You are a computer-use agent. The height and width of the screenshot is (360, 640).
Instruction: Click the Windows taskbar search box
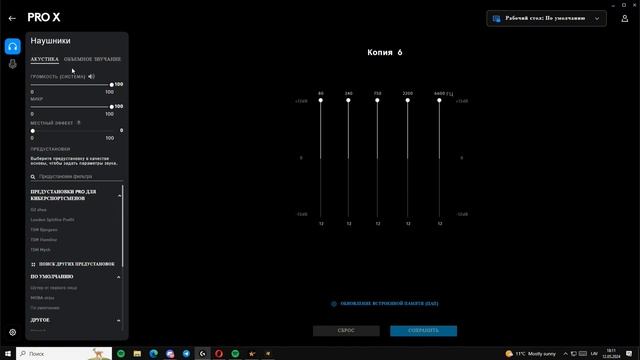(x=64, y=353)
